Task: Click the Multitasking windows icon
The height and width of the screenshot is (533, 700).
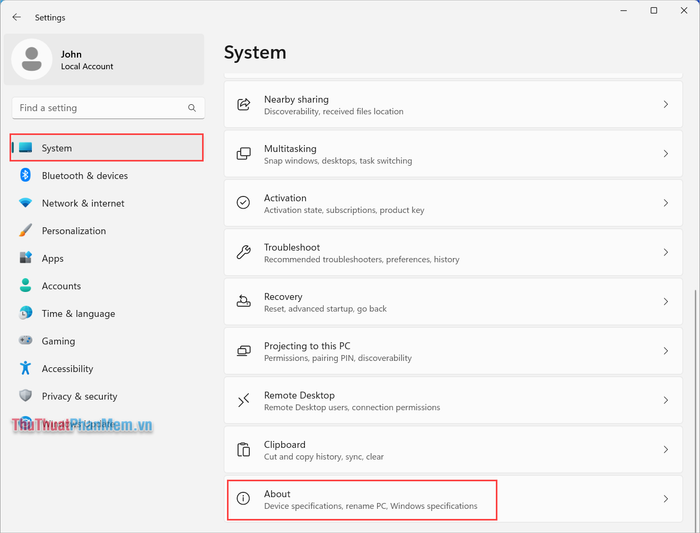Action: [x=243, y=154]
